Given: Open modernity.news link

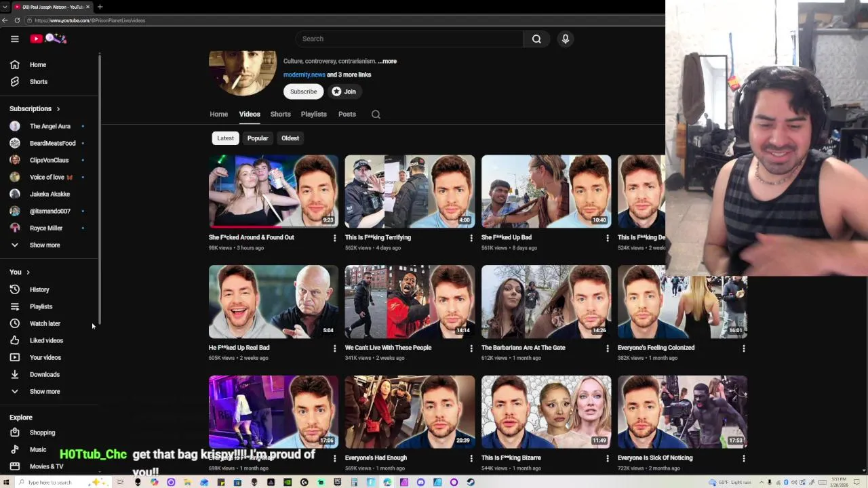Looking at the screenshot, I should coord(304,75).
